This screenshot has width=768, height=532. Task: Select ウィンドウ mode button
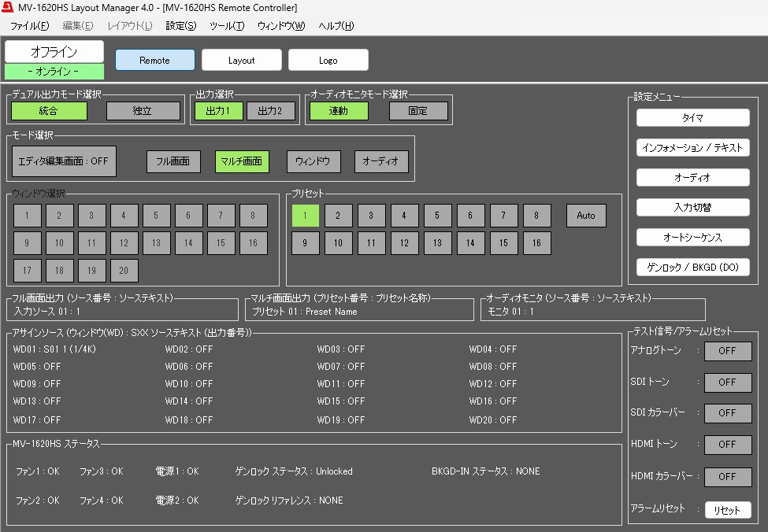(x=314, y=161)
